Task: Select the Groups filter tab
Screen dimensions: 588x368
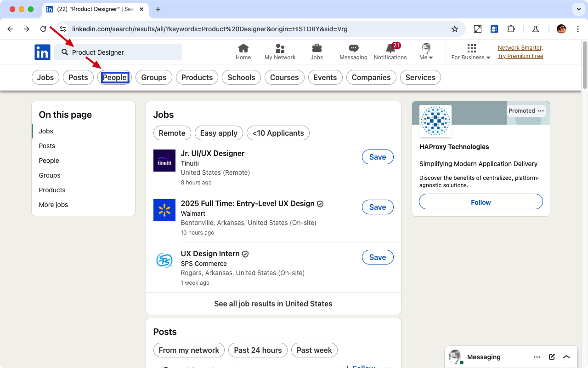Action: coord(154,77)
